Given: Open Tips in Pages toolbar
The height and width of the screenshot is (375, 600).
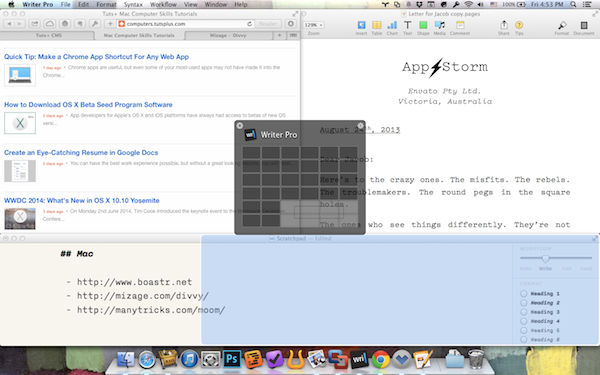Looking at the screenshot, I should 519,25.
